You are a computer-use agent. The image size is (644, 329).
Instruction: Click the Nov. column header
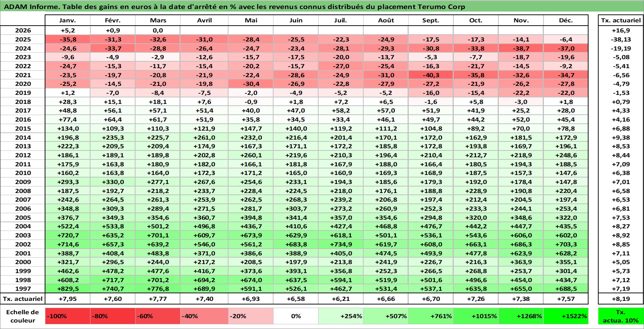(521, 20)
